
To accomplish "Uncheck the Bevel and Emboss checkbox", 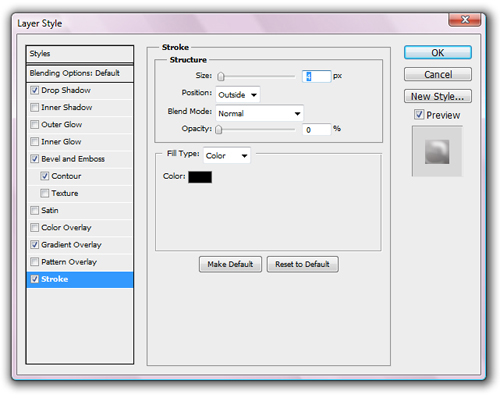I will pyautogui.click(x=35, y=159).
